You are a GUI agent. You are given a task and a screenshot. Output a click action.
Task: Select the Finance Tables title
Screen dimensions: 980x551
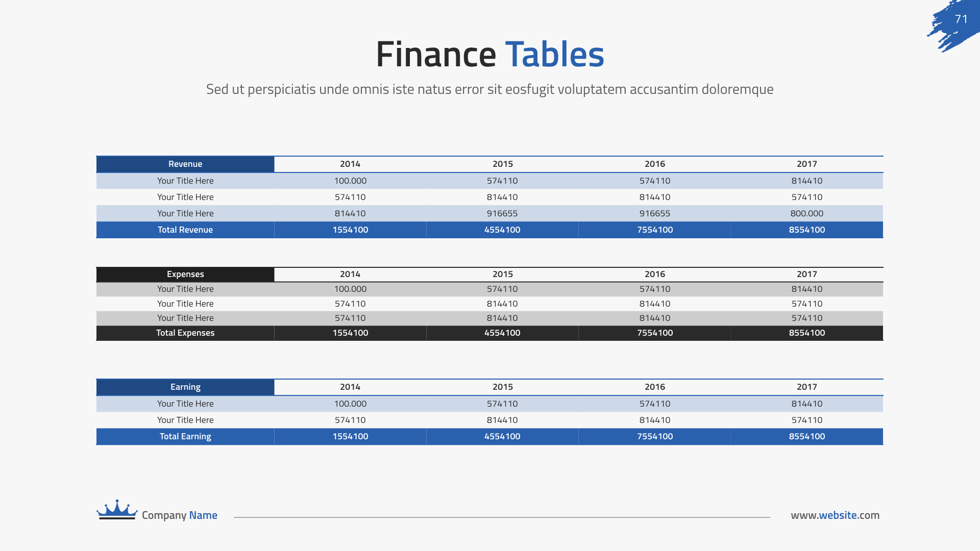tap(489, 54)
